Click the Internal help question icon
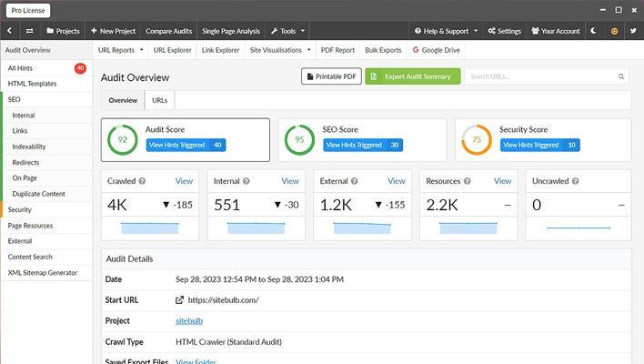Viewport: 644px width, 364px height. (x=246, y=181)
